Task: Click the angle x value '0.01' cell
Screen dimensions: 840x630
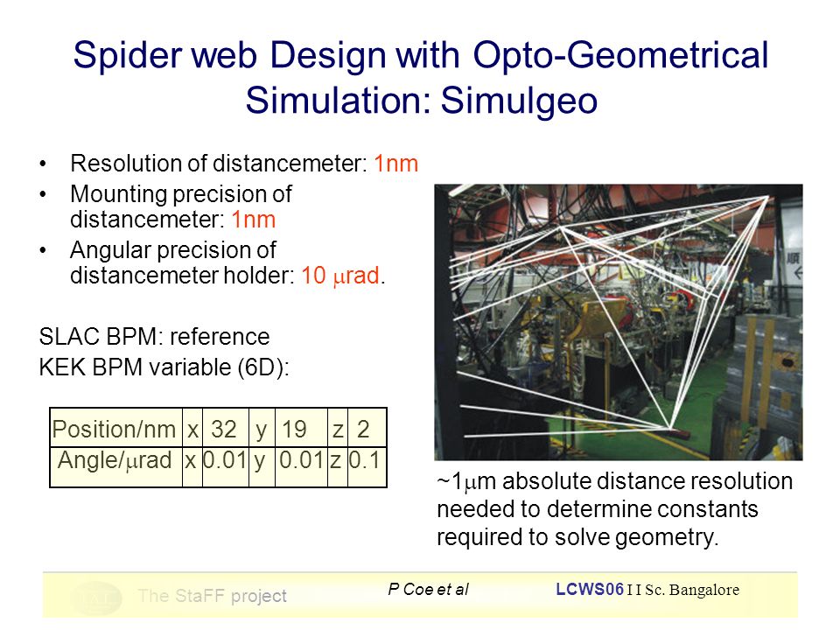Action: [226, 466]
